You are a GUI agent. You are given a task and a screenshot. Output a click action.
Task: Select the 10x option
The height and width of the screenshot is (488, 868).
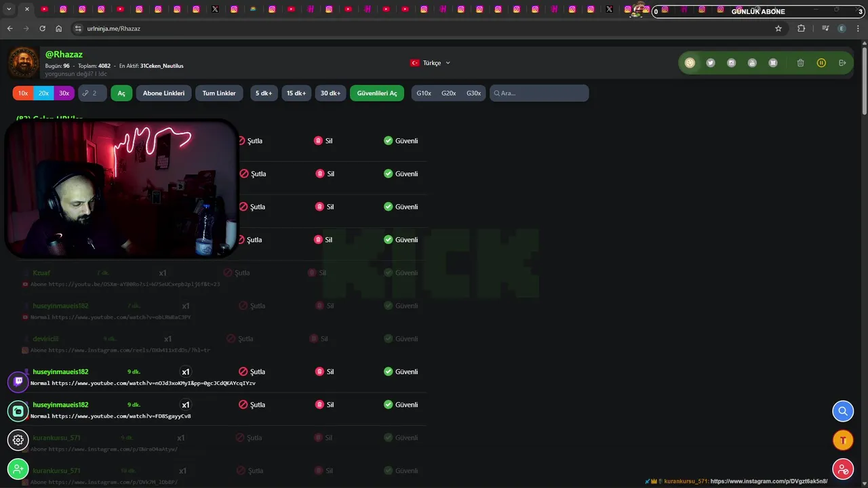click(x=23, y=93)
